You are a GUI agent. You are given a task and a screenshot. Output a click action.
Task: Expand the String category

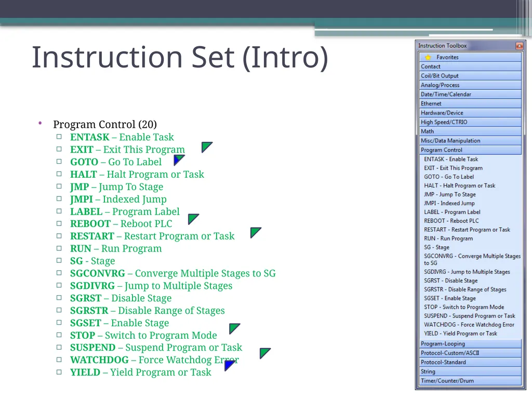pos(470,371)
